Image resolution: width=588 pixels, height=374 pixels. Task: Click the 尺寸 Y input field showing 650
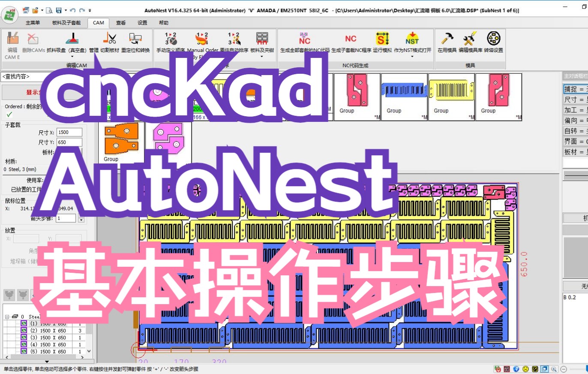69,142
